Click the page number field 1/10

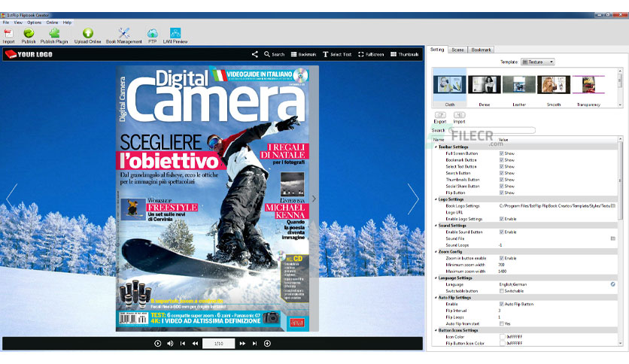pyautogui.click(x=219, y=344)
